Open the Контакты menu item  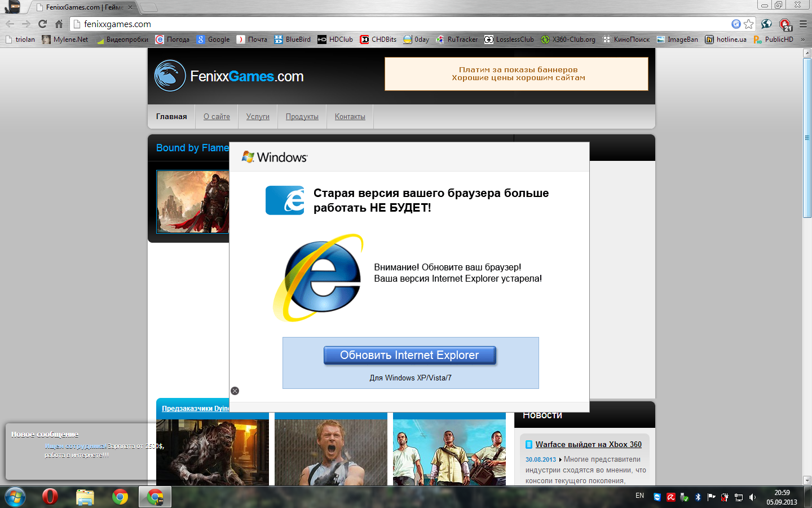350,116
